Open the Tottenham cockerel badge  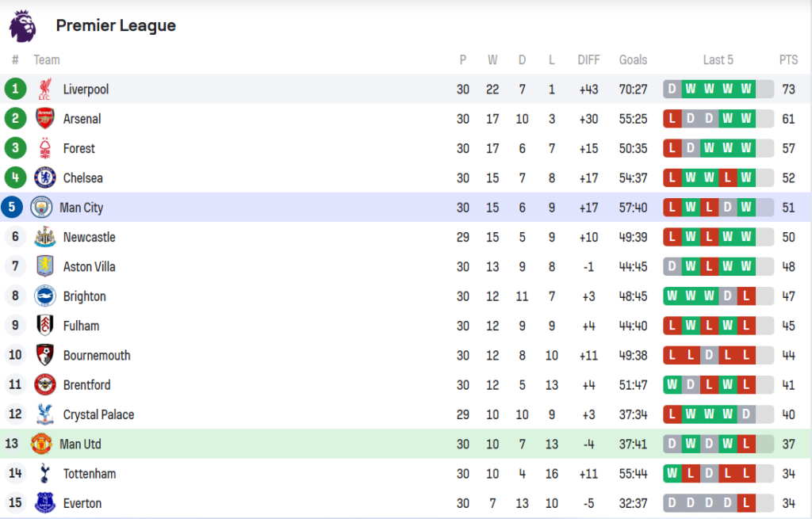[45, 473]
